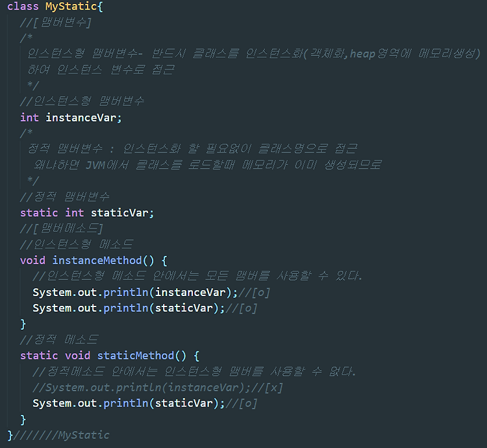Click 'staticVar;' in the static int declaration
487x448 pixels.
point(122,213)
